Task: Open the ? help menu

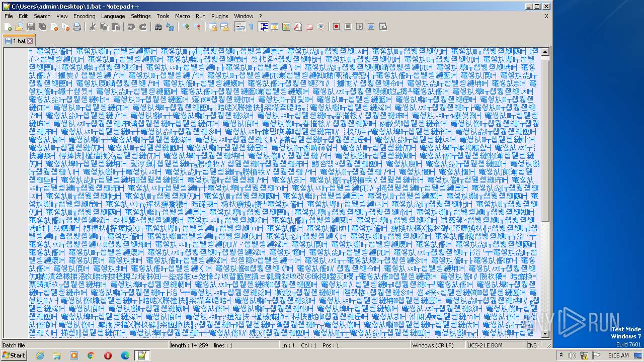Action: tap(260, 16)
